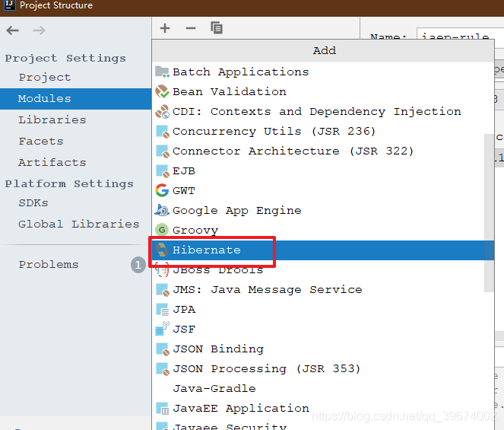
Task: Click the JSF facet icon
Action: [x=162, y=329]
